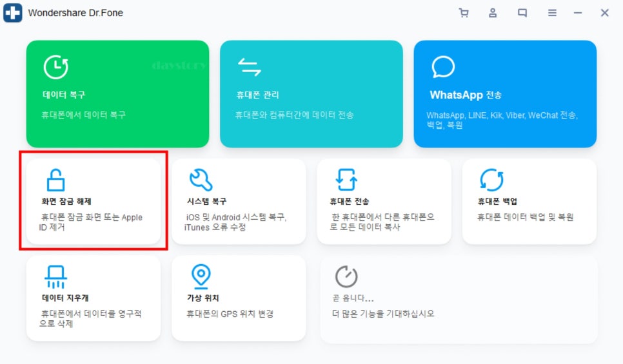623x364 pixels.
Task: Select the 데이터 지우개 label
Action: click(65, 298)
